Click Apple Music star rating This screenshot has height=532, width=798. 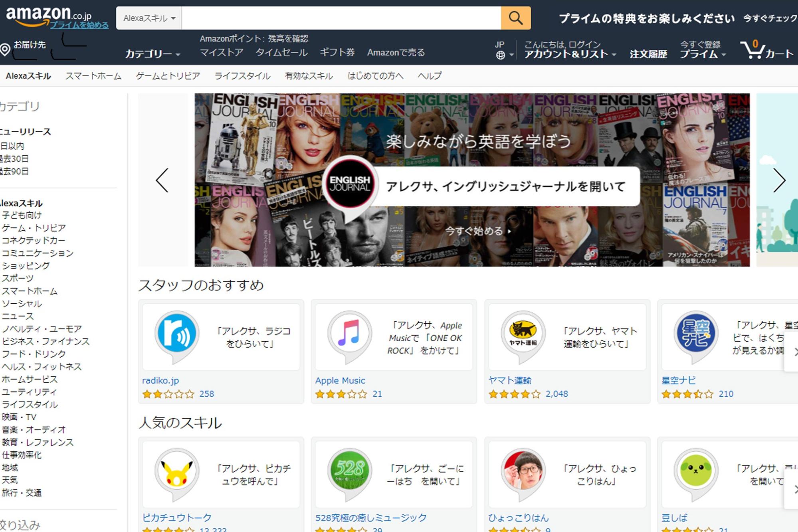coord(341,394)
